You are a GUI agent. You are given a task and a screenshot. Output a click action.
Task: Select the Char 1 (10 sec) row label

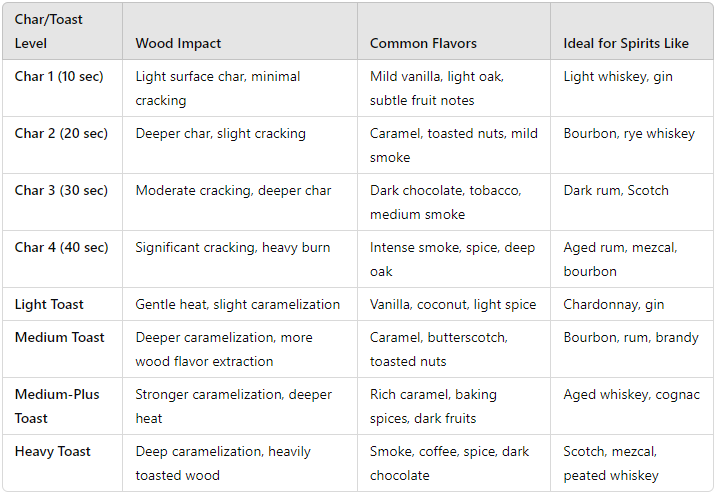tap(59, 76)
